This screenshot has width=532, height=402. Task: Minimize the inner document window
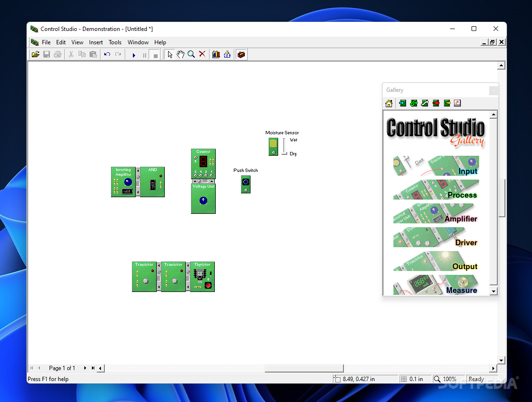click(x=484, y=42)
